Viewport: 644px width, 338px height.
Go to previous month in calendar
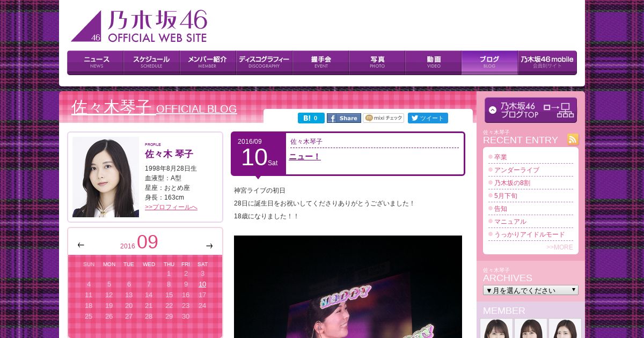pos(81,245)
